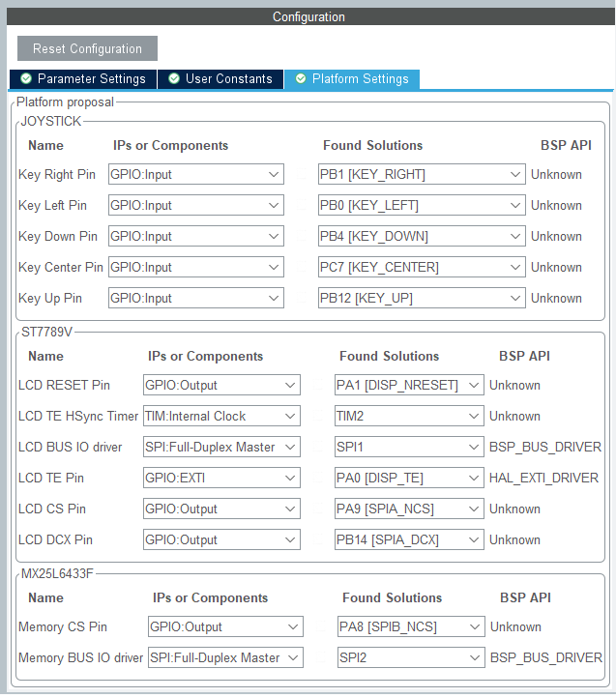Open LCD BUS IO driver SPI:Full-Duplex Master dropdown
This screenshot has height=698, width=616.
click(221, 447)
